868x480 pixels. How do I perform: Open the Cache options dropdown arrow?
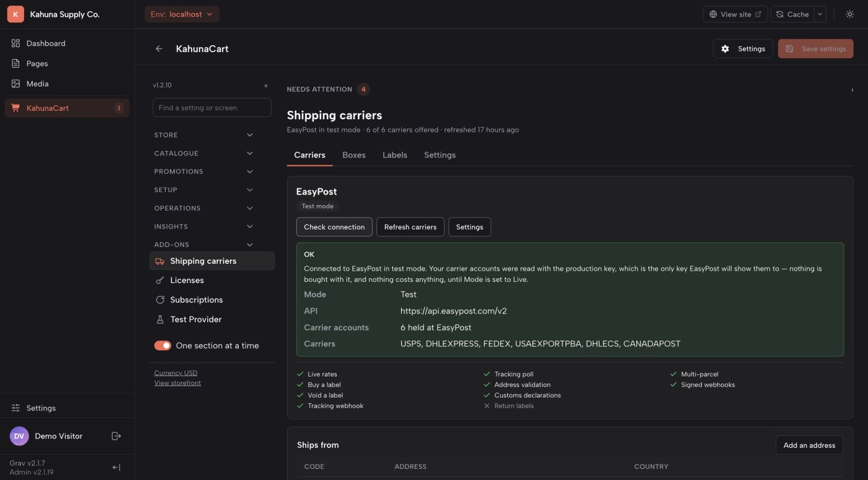point(820,14)
